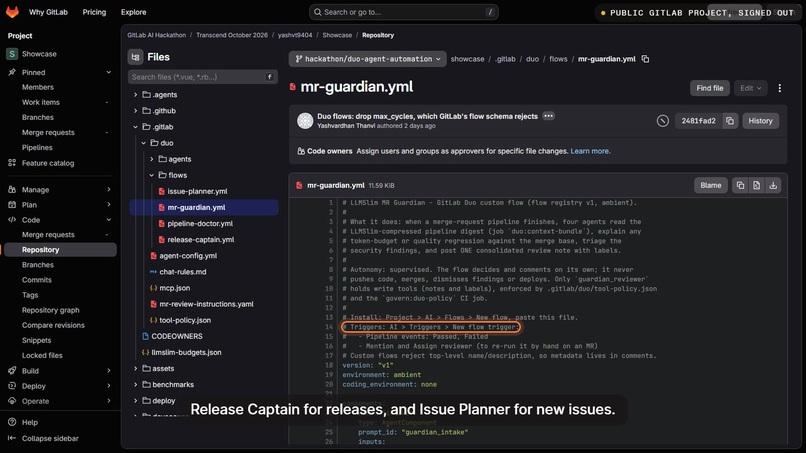Toggle the file tree browser icon

pos(135,57)
